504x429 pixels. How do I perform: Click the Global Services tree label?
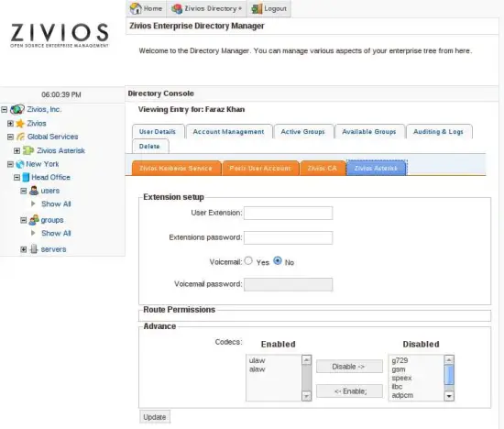click(53, 137)
